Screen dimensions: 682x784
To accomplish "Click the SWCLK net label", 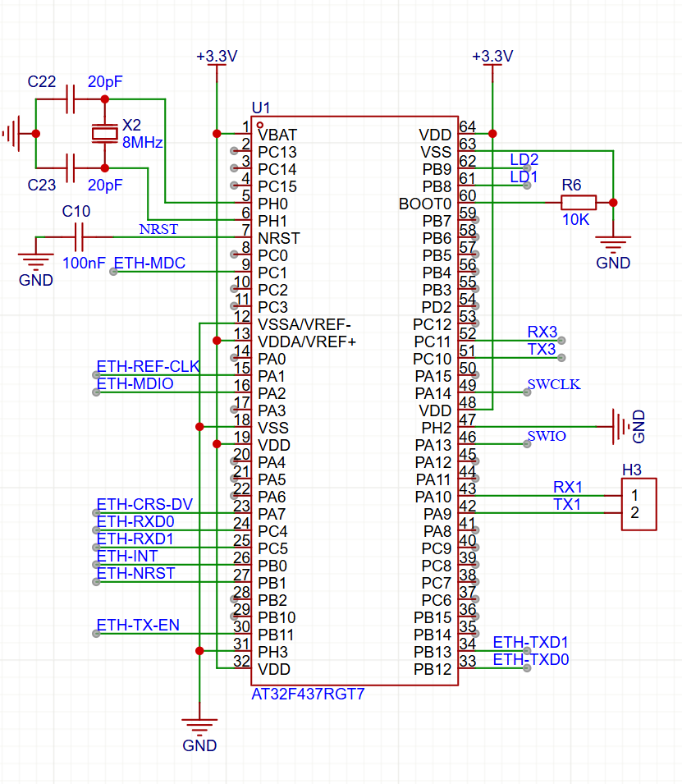I will click(x=554, y=384).
